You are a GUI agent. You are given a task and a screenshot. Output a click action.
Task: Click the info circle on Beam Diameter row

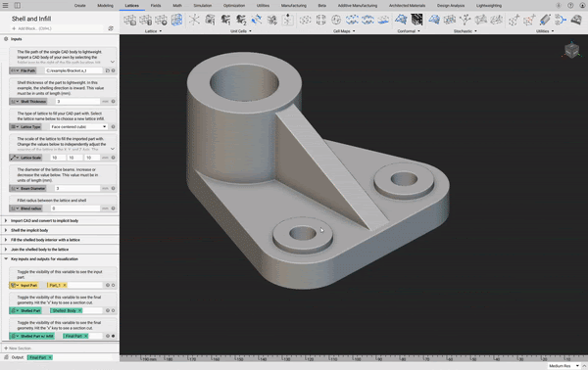(114, 188)
